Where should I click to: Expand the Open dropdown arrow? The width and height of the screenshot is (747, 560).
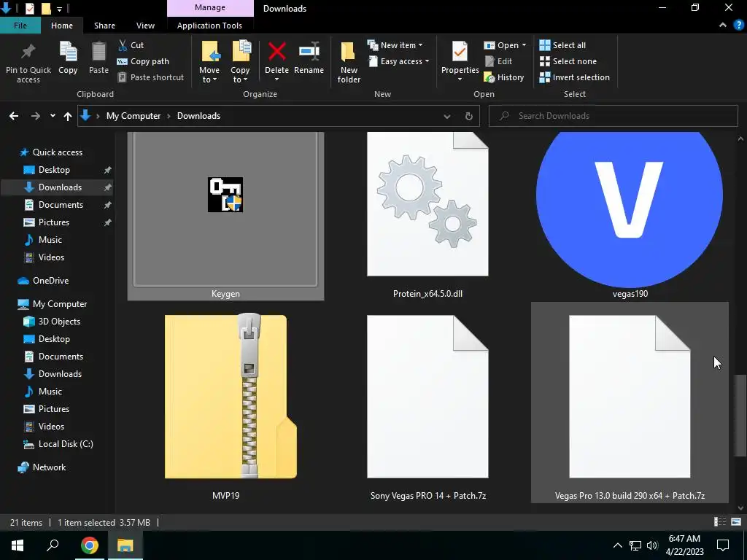tap(524, 45)
